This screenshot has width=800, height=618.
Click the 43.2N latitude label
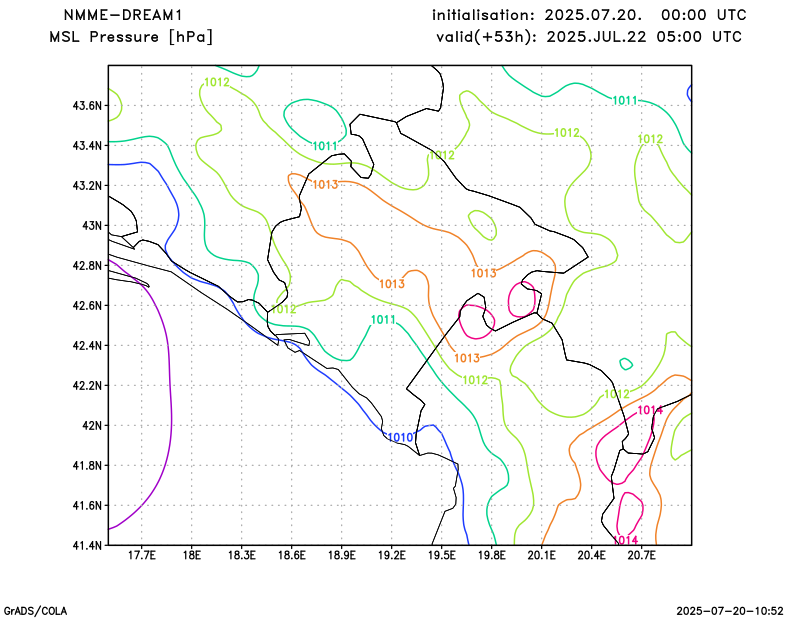[87, 186]
